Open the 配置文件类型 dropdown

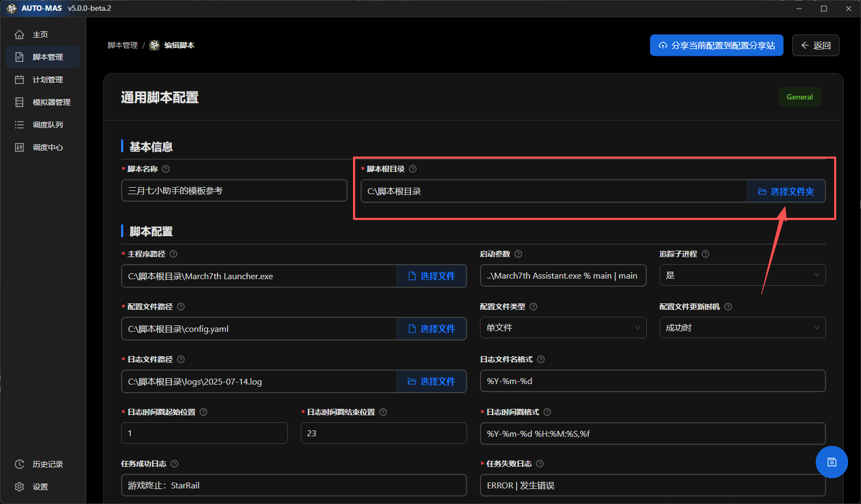click(x=562, y=328)
